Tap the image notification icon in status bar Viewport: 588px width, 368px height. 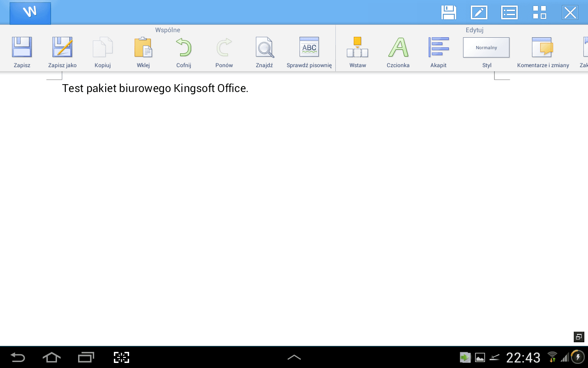click(x=480, y=357)
